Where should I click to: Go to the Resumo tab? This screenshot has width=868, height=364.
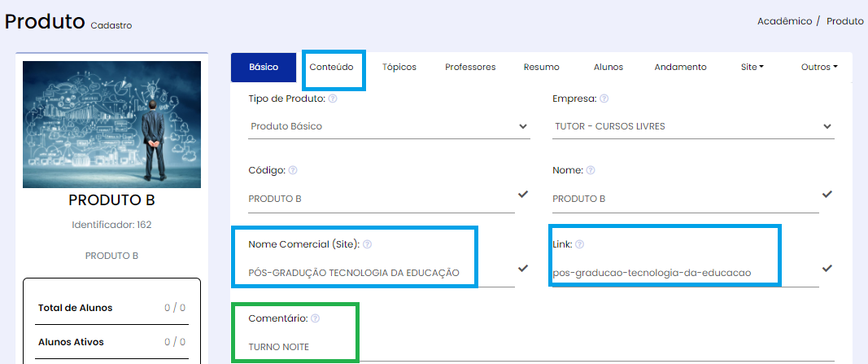click(542, 67)
